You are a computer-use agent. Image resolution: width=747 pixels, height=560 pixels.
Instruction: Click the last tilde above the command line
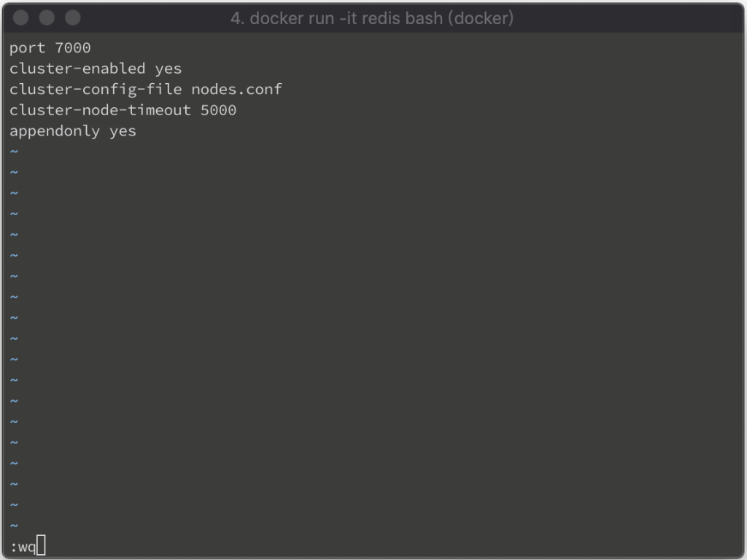[15, 526]
